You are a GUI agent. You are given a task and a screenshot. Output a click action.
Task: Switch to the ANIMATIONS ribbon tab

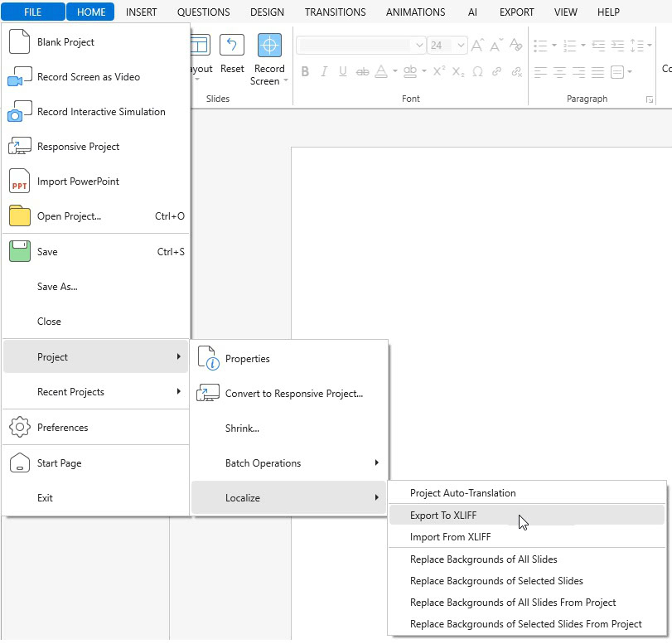pos(415,12)
